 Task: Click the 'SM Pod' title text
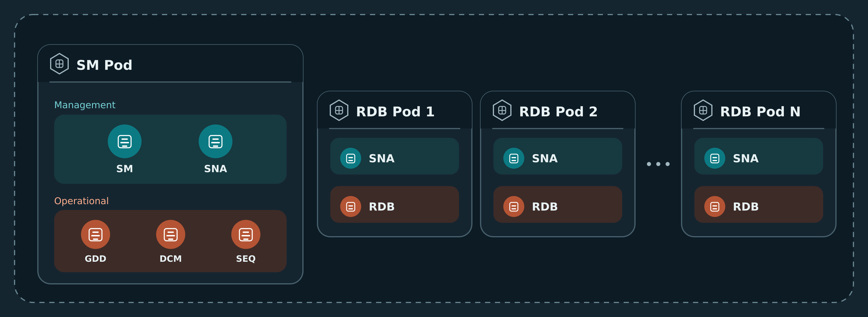(x=105, y=65)
